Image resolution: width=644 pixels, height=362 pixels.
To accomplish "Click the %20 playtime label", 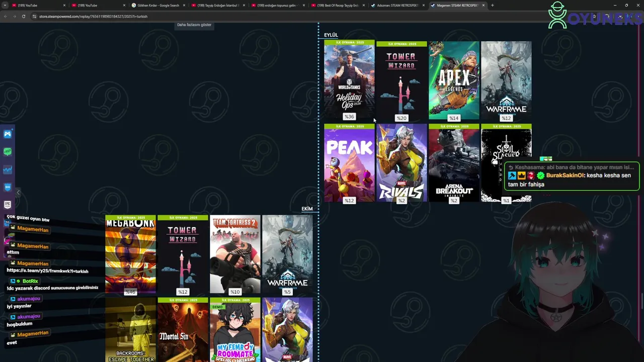I will point(401,118).
